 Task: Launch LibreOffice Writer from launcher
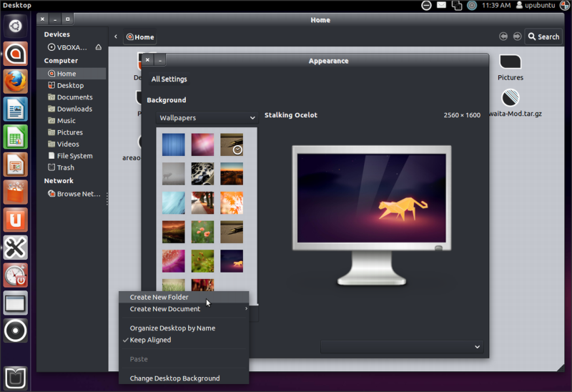[x=15, y=109]
